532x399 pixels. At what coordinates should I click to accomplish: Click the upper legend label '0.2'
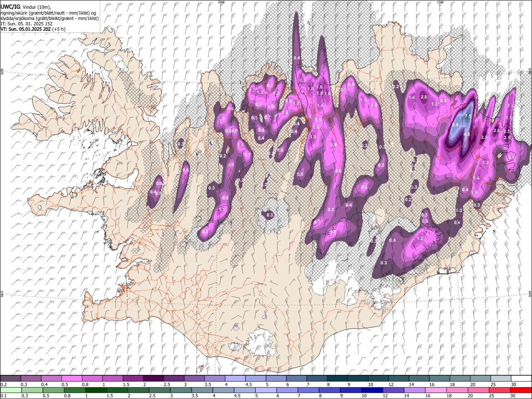pos(4,384)
